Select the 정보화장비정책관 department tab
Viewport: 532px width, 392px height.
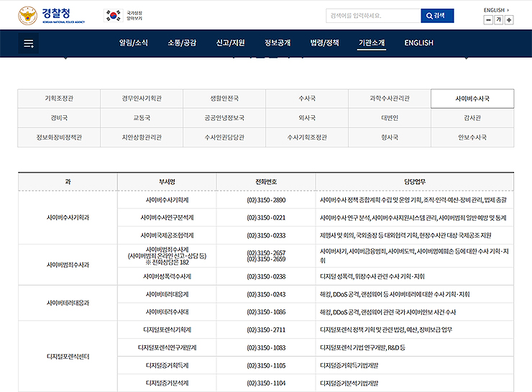point(59,137)
